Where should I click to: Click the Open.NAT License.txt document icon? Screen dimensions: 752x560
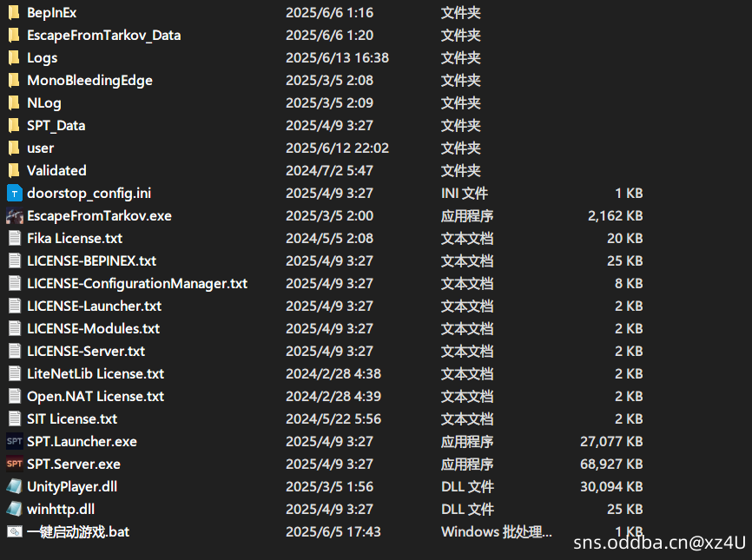[15, 396]
